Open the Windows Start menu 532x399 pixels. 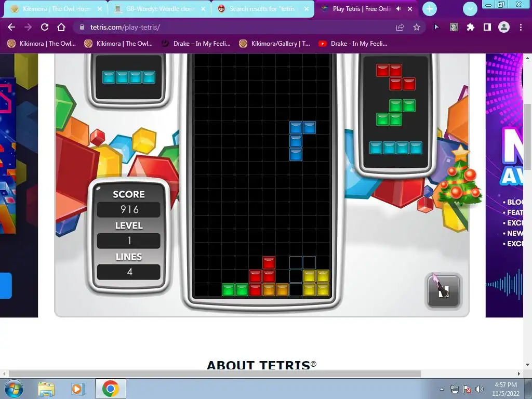click(x=14, y=389)
